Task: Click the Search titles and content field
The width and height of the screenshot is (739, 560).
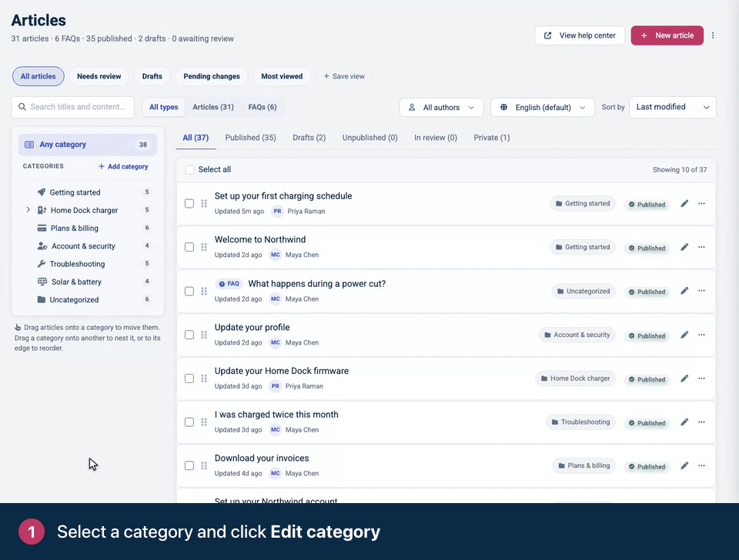Action: pyautogui.click(x=73, y=107)
